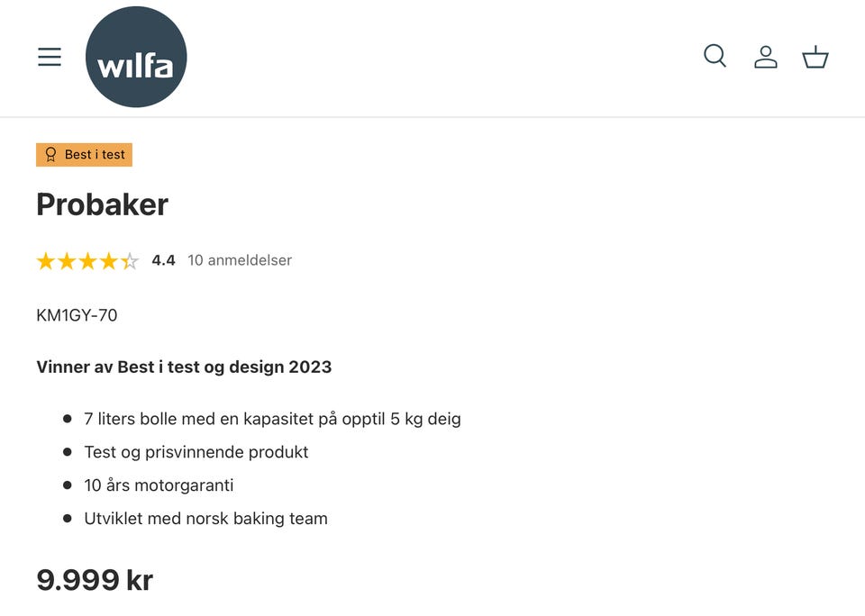Viewport: 865px width, 616px height.
Task: Open the shopping basket icon
Action: tap(815, 57)
